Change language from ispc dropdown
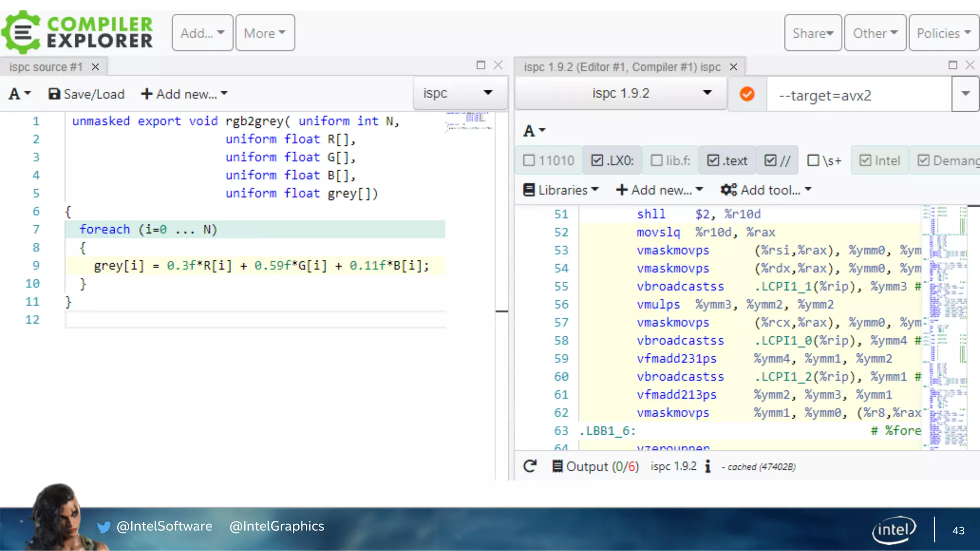 tap(460, 93)
